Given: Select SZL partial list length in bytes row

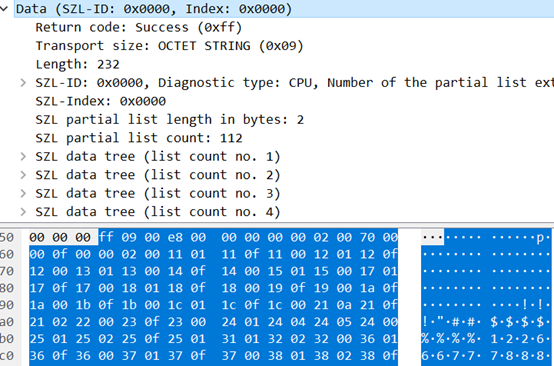Looking at the screenshot, I should click(x=169, y=120).
